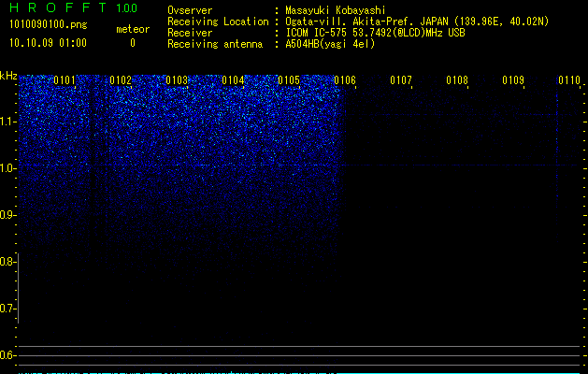This screenshot has width=588, height=374.
Task: Click observer name Masayuki Kobayashi
Action: point(336,10)
